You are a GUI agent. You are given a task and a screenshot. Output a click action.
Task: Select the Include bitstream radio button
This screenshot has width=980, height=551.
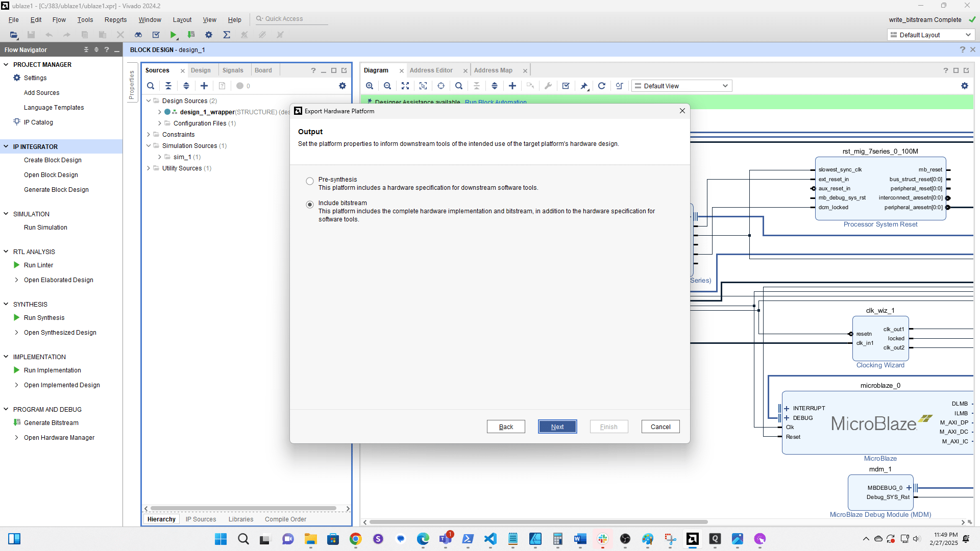[x=310, y=204]
